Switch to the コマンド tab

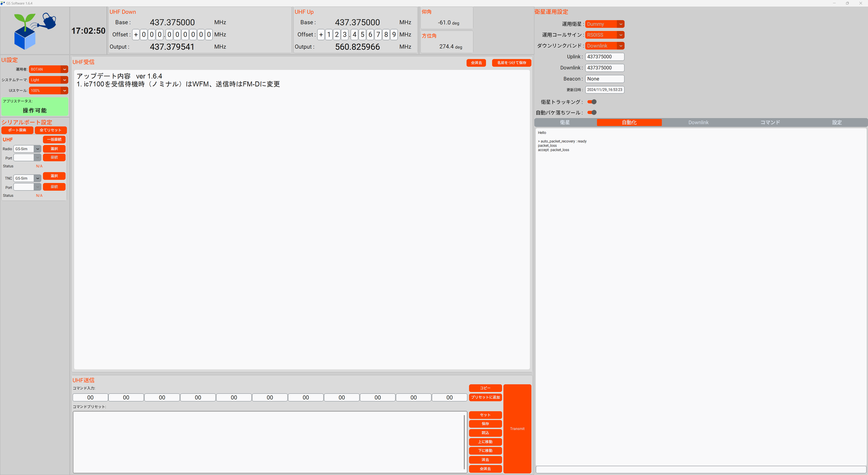point(770,123)
